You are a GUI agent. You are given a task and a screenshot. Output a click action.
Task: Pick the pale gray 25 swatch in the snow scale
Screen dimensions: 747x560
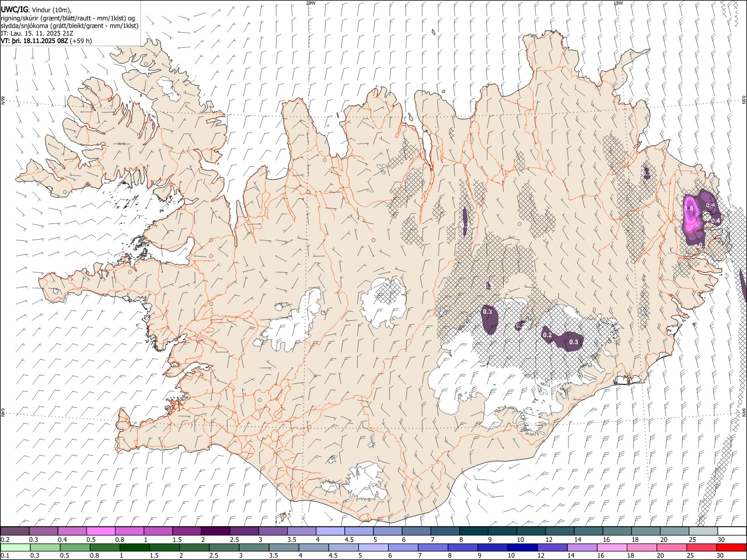click(x=703, y=531)
